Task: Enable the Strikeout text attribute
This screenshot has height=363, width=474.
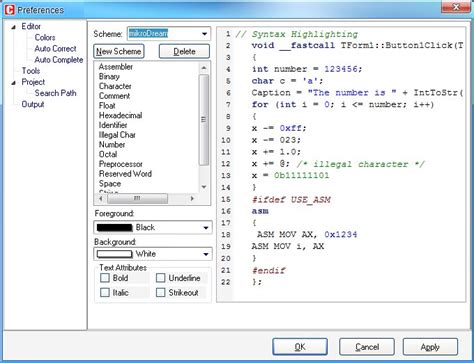Action: (161, 292)
